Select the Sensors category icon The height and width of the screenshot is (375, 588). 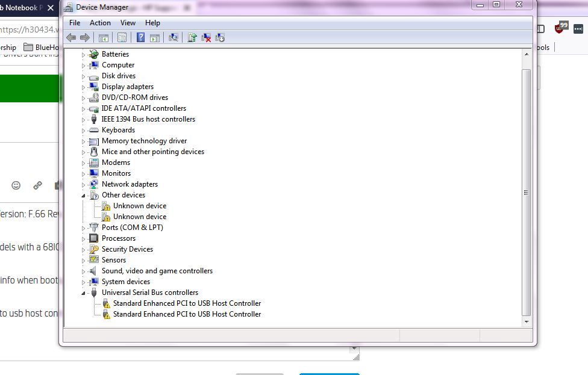(x=94, y=259)
